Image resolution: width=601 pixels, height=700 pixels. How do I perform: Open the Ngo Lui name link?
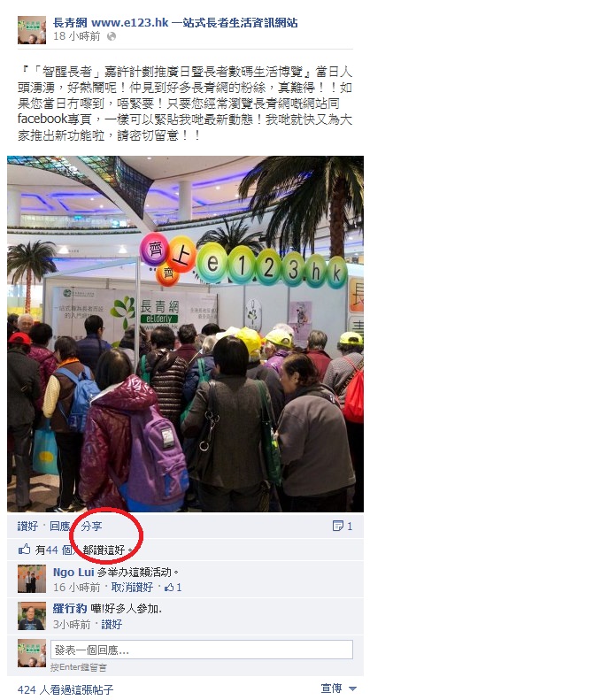click(x=73, y=573)
